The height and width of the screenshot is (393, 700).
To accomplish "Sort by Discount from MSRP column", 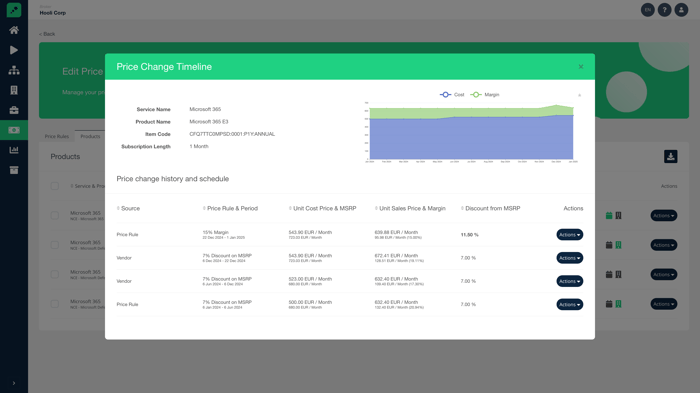I will click(x=490, y=209).
